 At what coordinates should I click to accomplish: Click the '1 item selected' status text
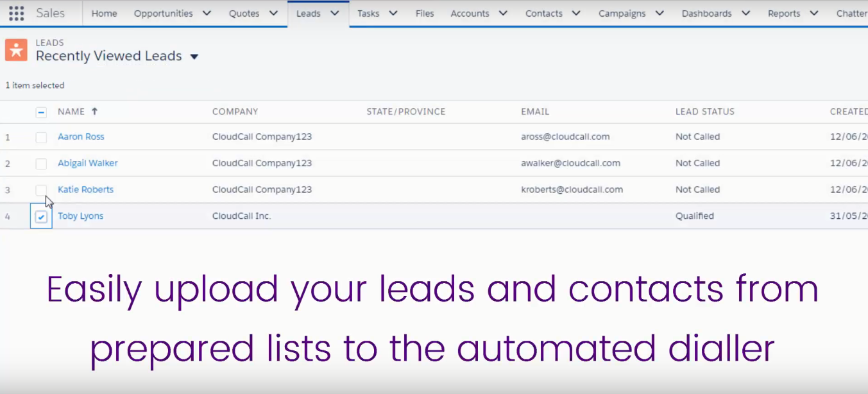click(x=35, y=85)
